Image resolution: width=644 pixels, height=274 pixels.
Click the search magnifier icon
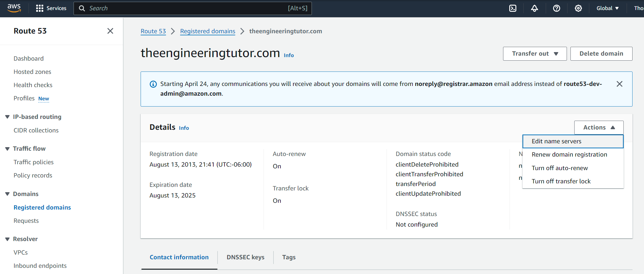pos(82,8)
